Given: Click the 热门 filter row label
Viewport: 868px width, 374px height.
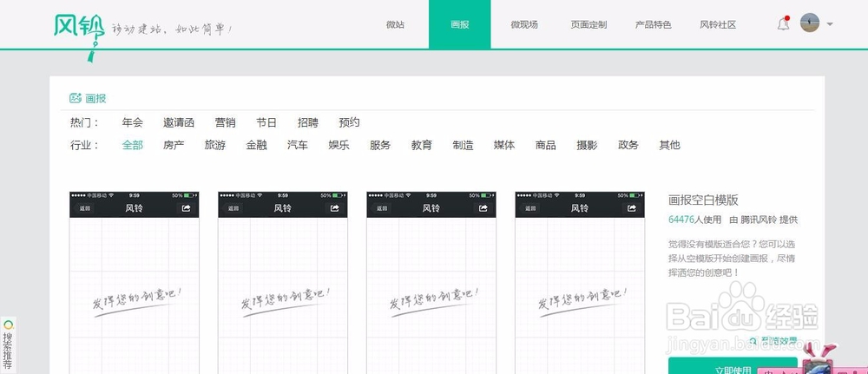Looking at the screenshot, I should click(x=85, y=122).
